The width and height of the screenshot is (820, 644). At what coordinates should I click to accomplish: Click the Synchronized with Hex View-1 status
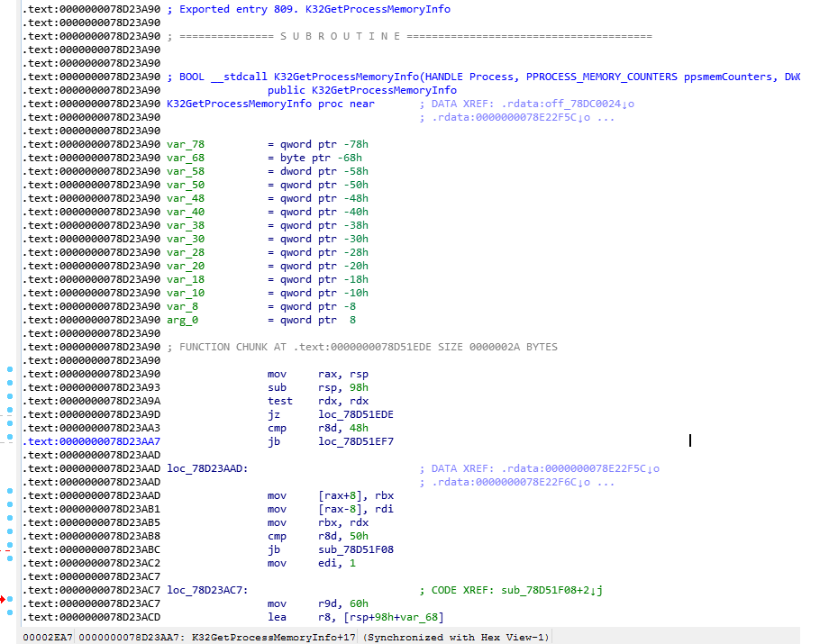[x=457, y=637]
